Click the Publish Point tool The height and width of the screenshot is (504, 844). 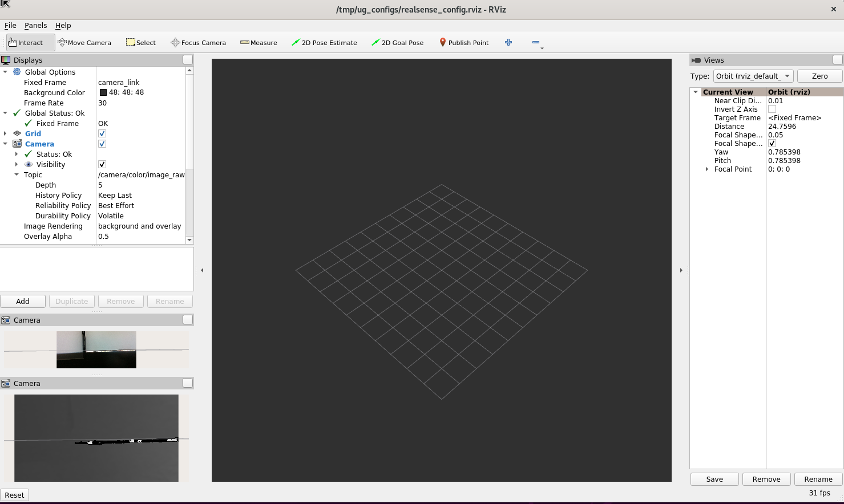(x=464, y=43)
